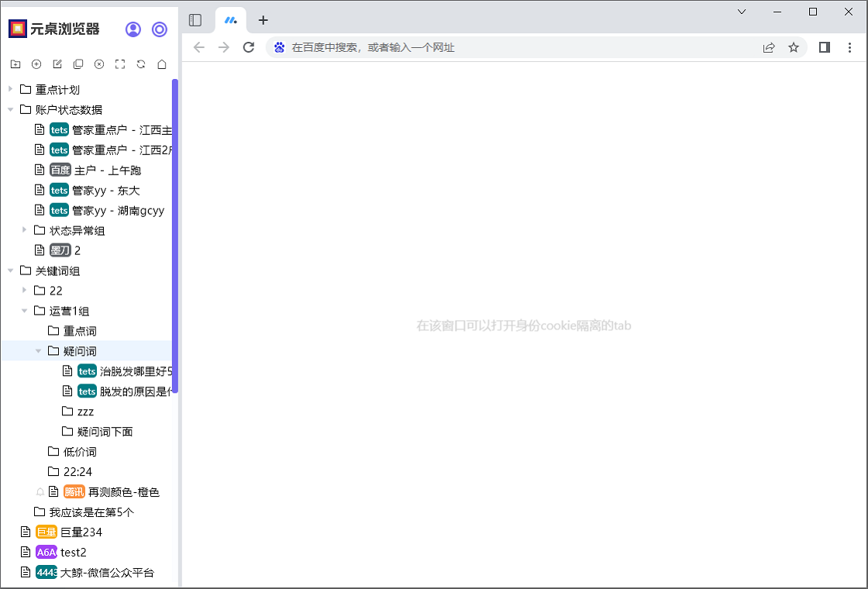Open the user account avatar icon
The width and height of the screenshot is (868, 589).
[133, 29]
